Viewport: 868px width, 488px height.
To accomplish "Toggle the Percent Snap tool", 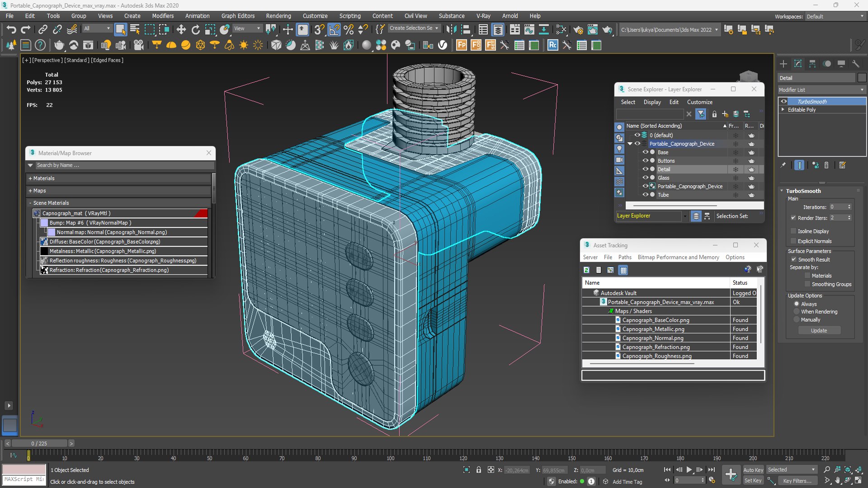I will (349, 30).
